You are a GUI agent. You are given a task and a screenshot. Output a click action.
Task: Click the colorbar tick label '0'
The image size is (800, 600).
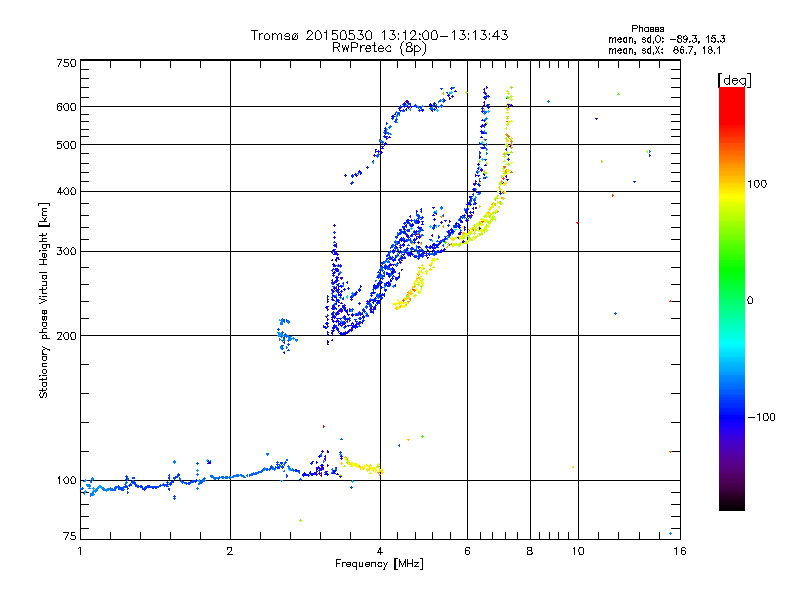(x=750, y=300)
